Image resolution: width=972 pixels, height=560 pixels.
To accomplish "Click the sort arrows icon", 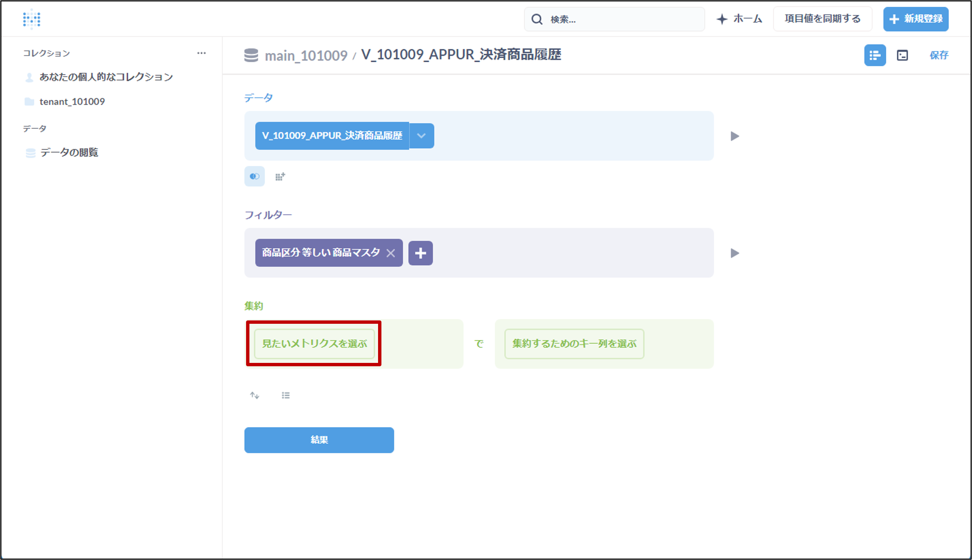I will pyautogui.click(x=254, y=395).
